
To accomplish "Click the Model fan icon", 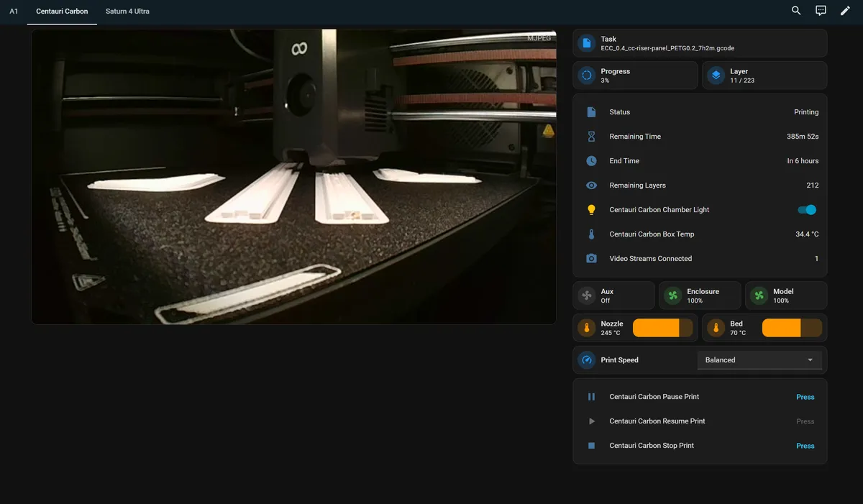I will click(x=759, y=295).
